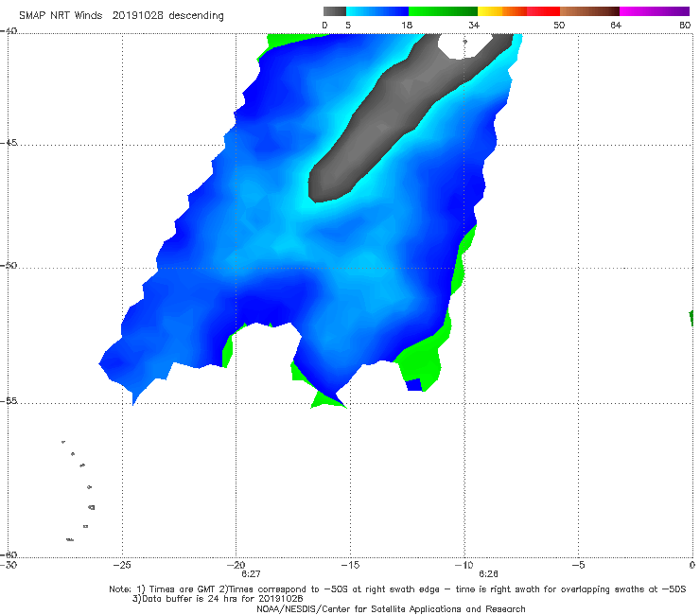Click the longitude label '-5'
700x615 pixels.
pyautogui.click(x=578, y=565)
